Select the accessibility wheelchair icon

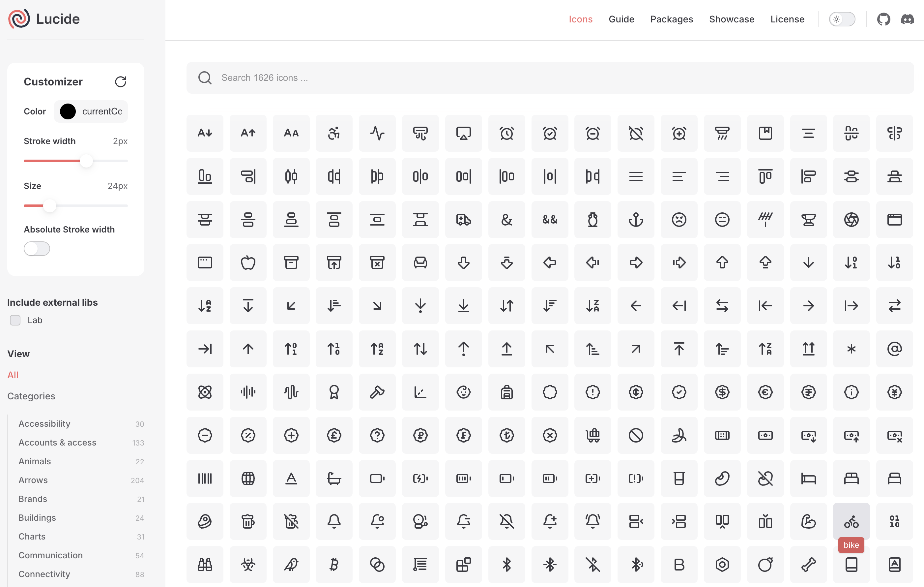[x=334, y=133]
